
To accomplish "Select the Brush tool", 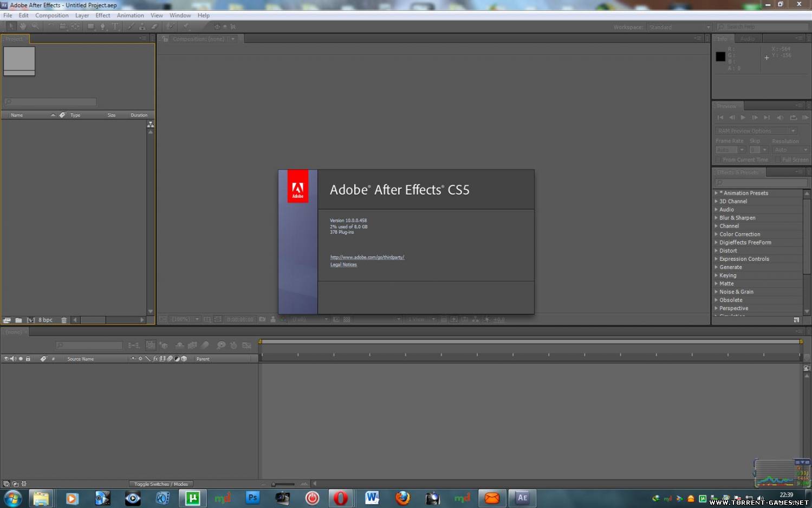I will point(131,26).
